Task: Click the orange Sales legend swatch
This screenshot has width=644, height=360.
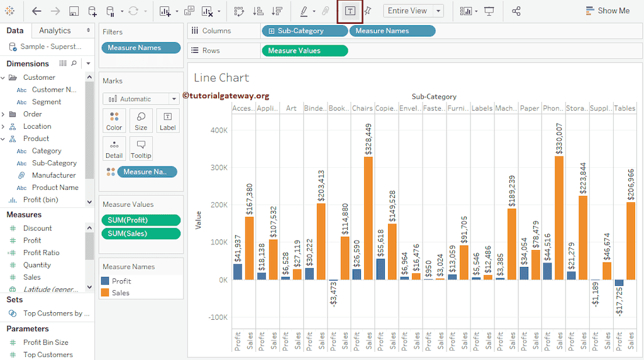Action: pyautogui.click(x=105, y=292)
